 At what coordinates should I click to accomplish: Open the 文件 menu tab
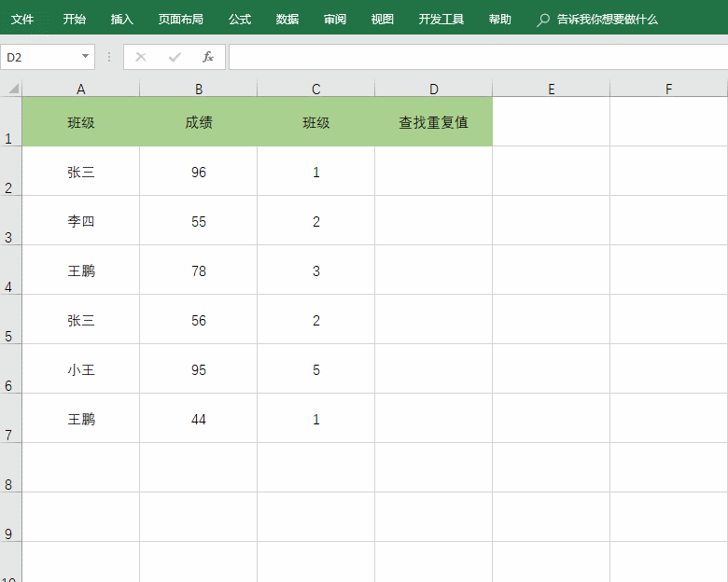coord(22,19)
